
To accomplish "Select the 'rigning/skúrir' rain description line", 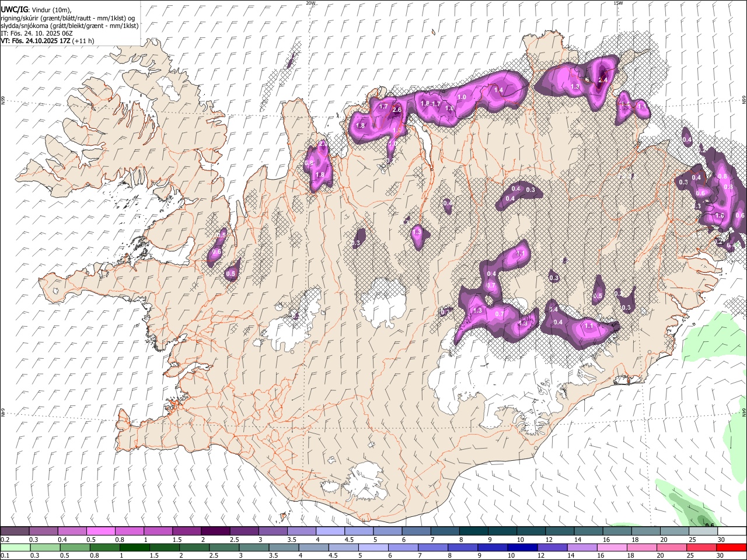I will click(x=68, y=18).
